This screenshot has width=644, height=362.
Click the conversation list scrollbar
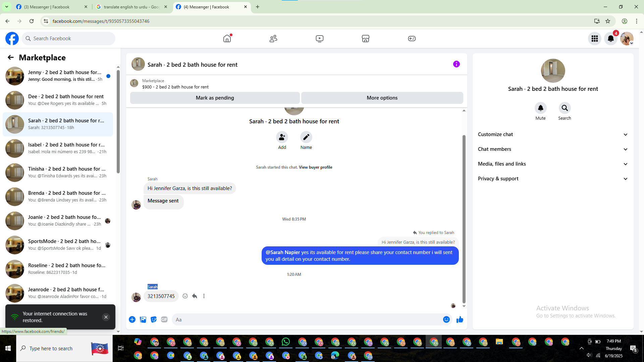click(118, 121)
